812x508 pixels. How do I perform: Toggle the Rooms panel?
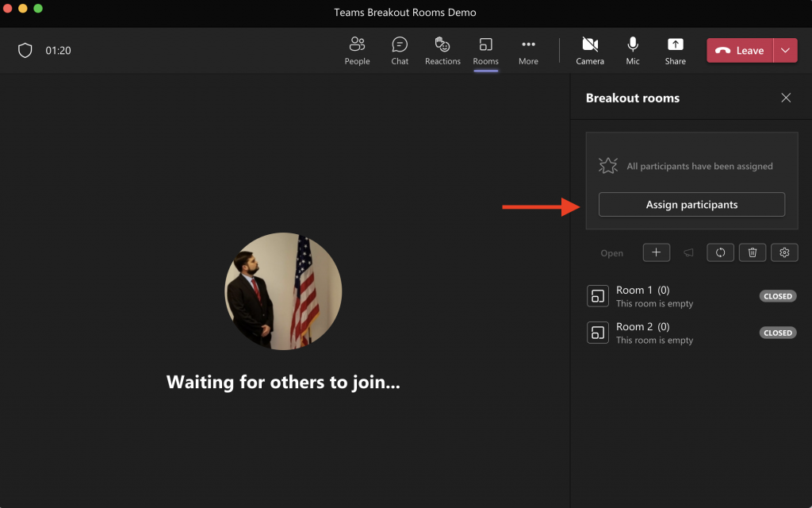tap(485, 51)
